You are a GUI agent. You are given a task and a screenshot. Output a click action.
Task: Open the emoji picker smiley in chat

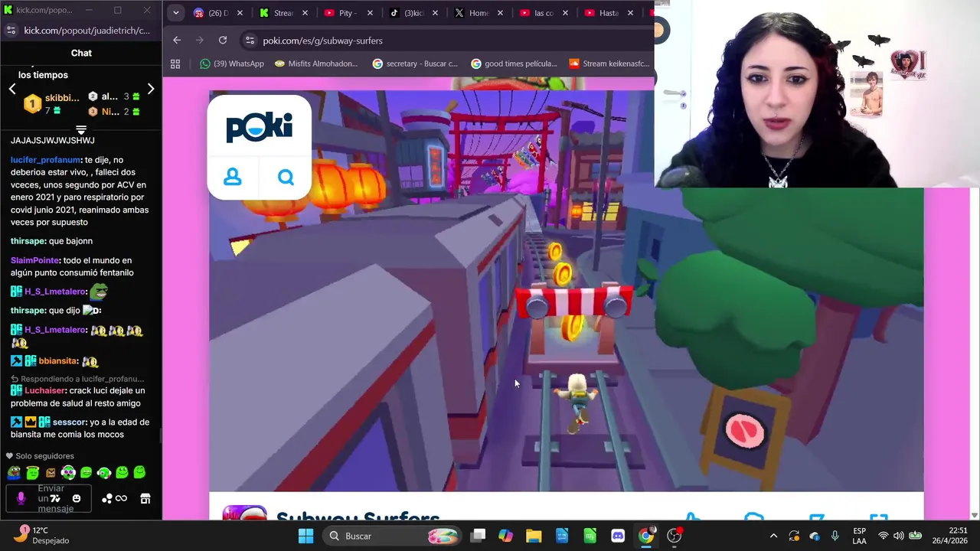(x=77, y=499)
